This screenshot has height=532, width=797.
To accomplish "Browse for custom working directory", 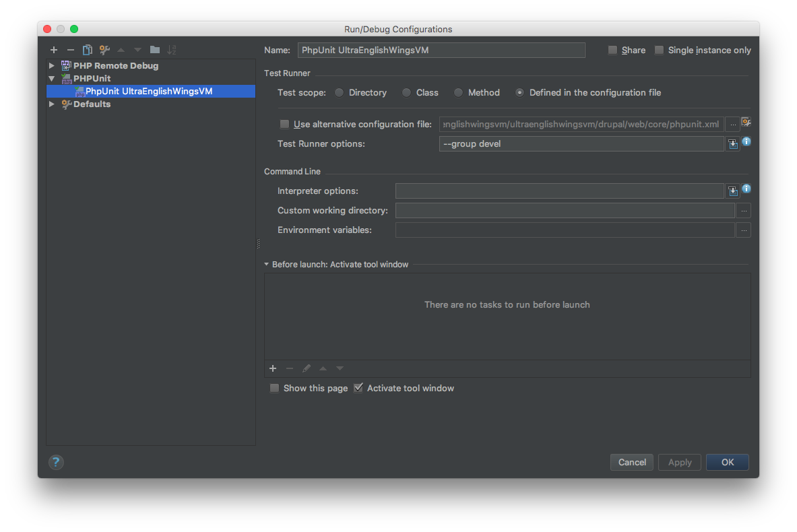I will tap(744, 210).
